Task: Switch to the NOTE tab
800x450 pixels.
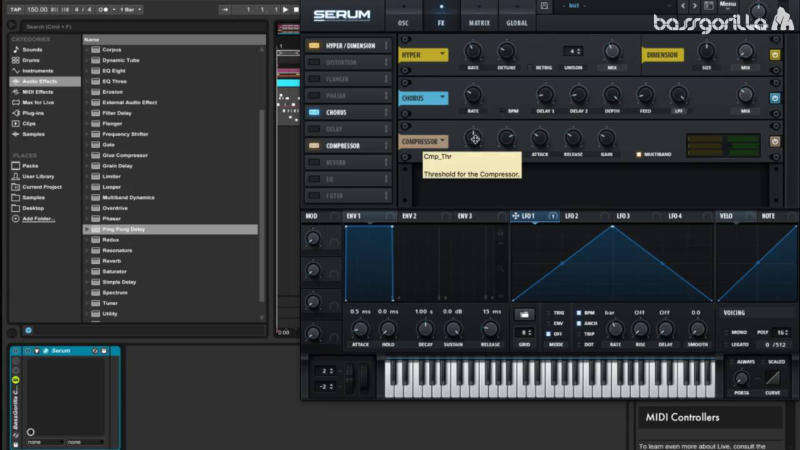Action: point(768,216)
